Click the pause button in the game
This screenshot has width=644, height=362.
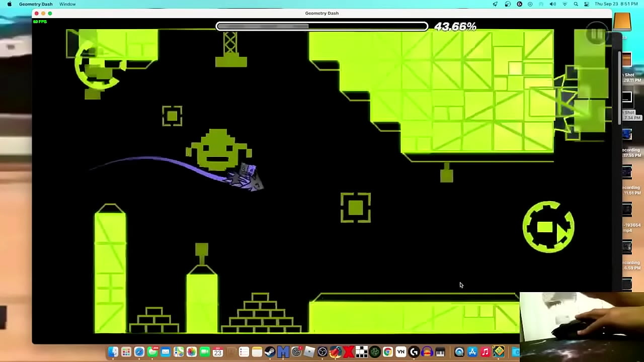pyautogui.click(x=596, y=33)
